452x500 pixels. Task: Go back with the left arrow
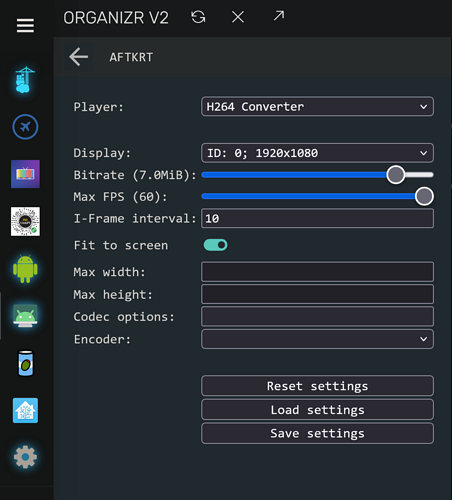pos(78,57)
